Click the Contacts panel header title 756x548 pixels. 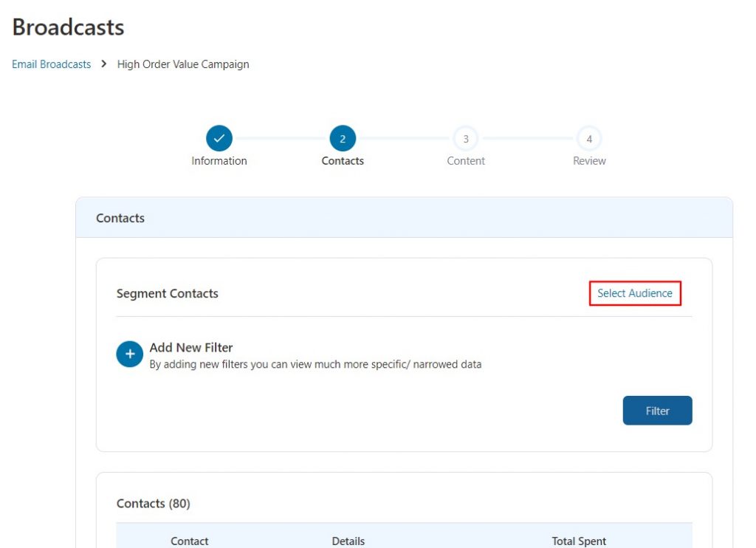120,218
